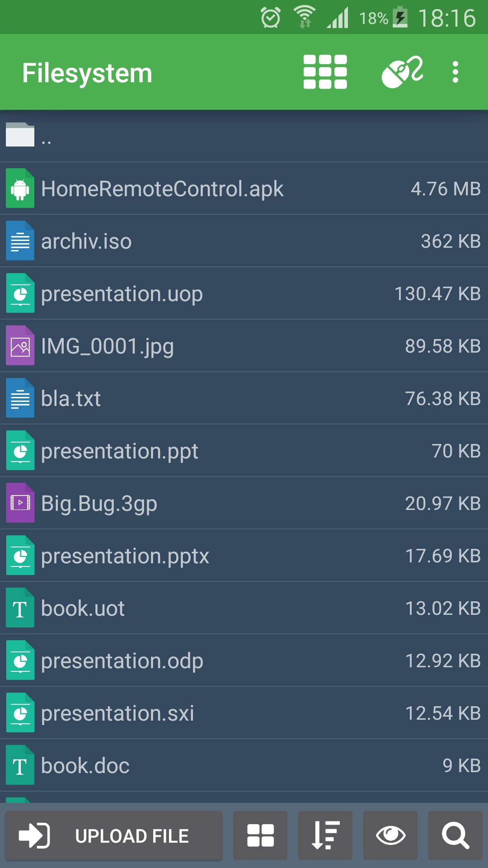
Task: Open the mouse remote control icon
Action: [402, 72]
